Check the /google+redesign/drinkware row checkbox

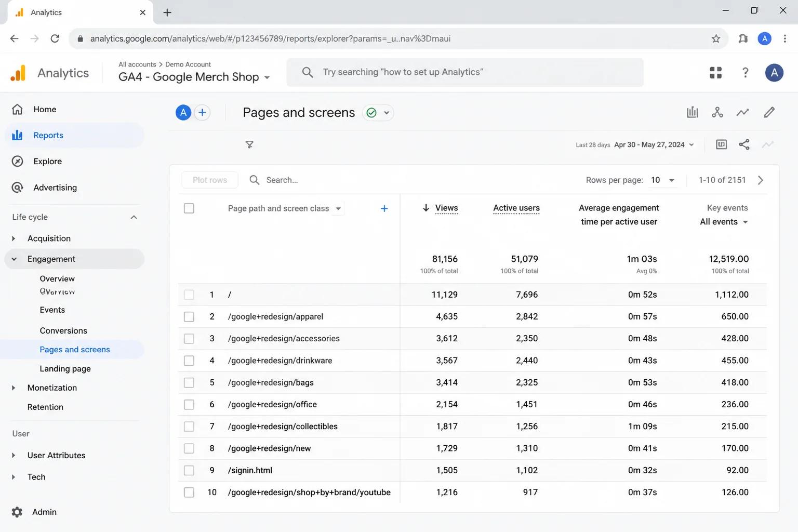tap(189, 361)
